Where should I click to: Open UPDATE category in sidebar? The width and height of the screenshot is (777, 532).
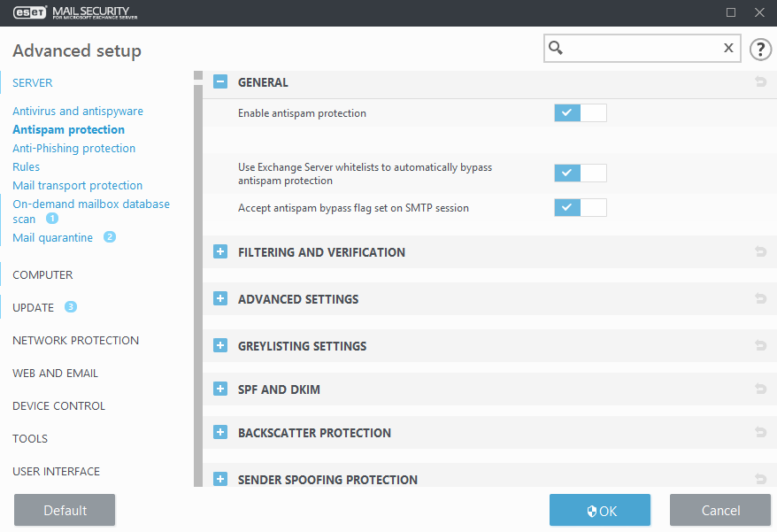coord(34,307)
